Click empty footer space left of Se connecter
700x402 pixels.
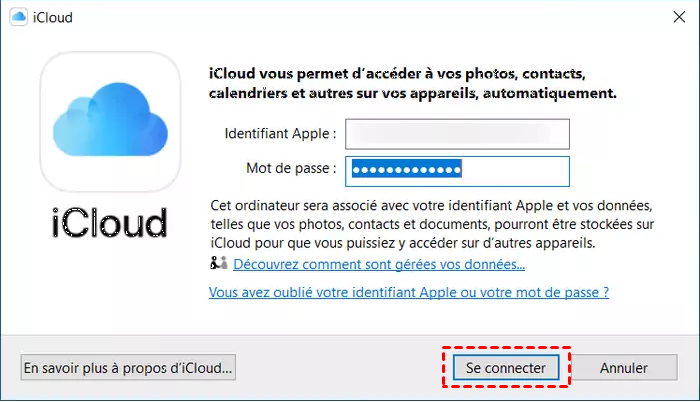coord(340,368)
